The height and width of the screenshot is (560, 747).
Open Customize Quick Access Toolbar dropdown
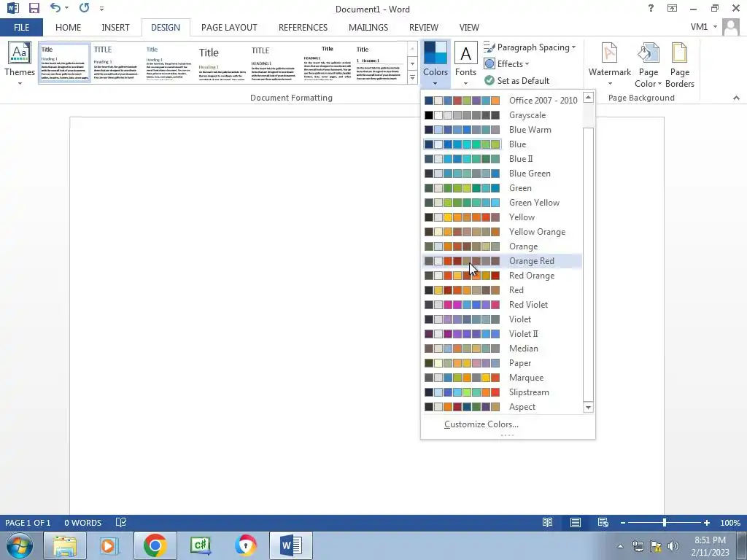[101, 9]
